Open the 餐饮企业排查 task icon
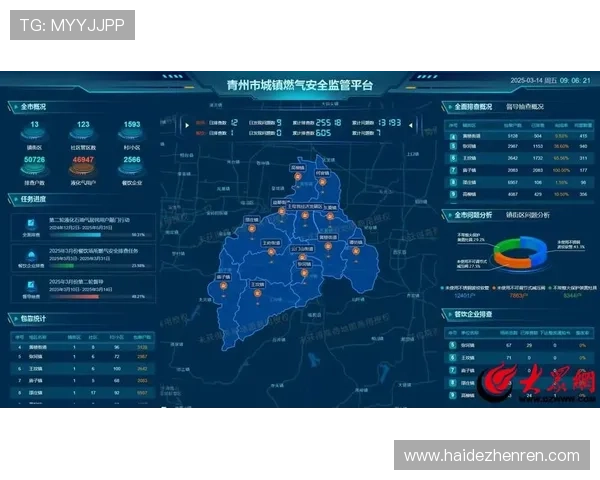 tap(31, 255)
